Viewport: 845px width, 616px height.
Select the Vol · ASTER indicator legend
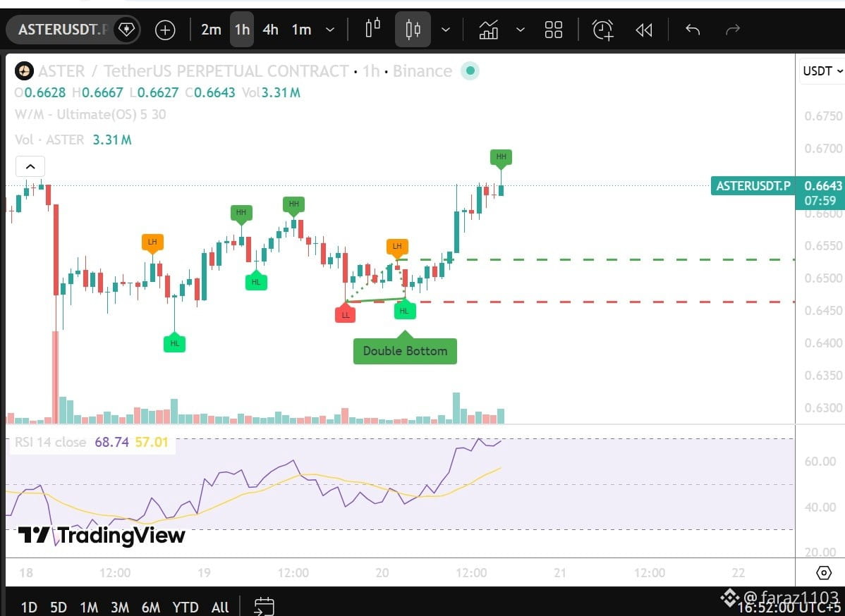pyautogui.click(x=73, y=140)
